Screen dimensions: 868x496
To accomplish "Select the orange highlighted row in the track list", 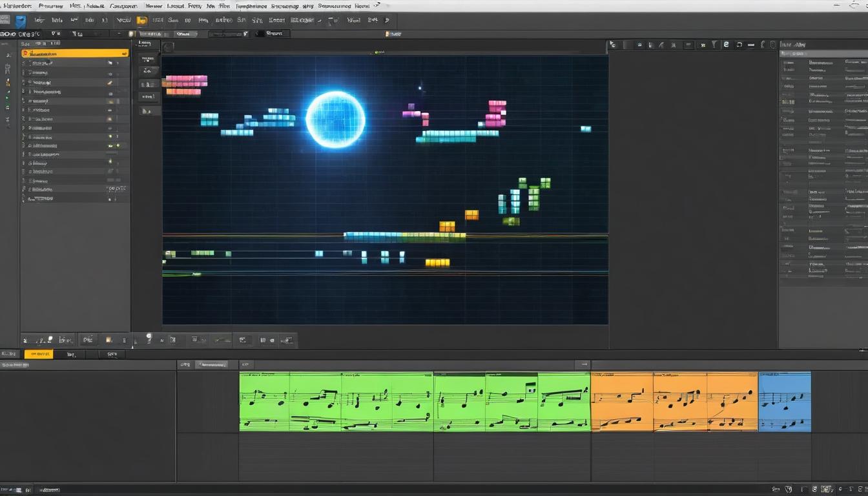I will tap(74, 54).
